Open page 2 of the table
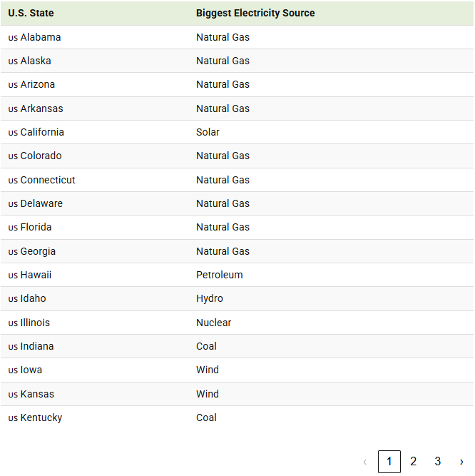Screen dimensions: 475x476 (x=413, y=462)
